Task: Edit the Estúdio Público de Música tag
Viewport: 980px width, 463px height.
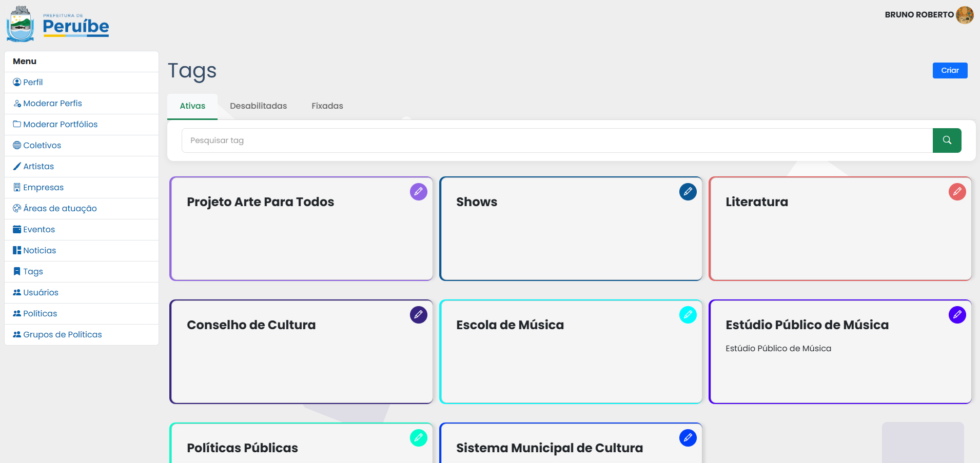Action: tap(957, 315)
